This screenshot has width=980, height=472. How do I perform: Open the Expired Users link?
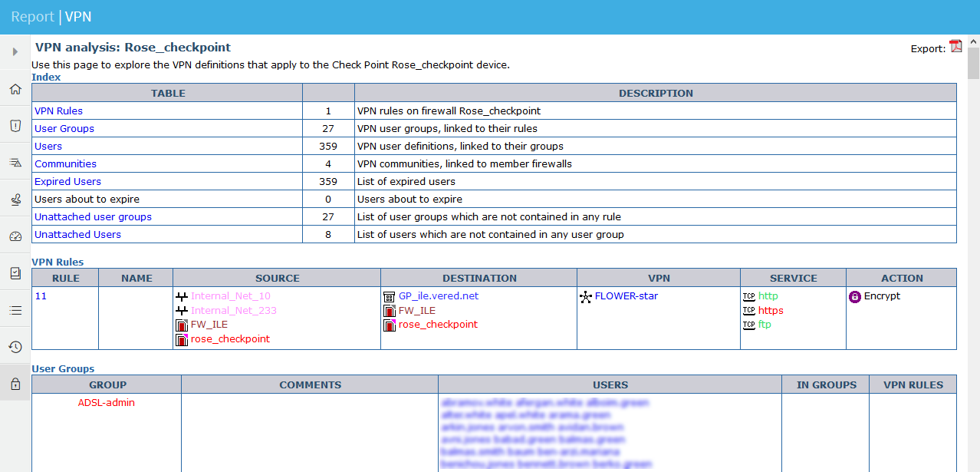pyautogui.click(x=67, y=182)
